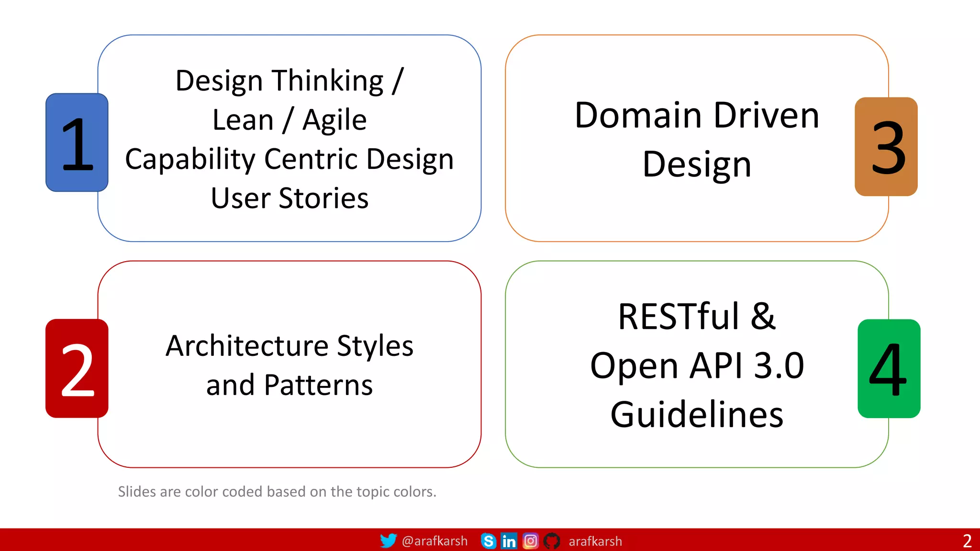Click the arafkarsh username after GitHub icon

coord(595,541)
